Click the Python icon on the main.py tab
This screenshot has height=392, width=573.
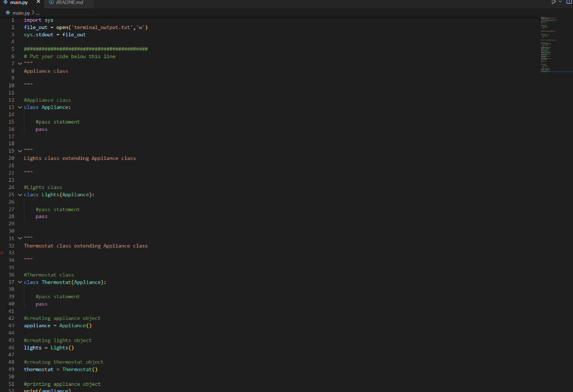(x=4, y=2)
